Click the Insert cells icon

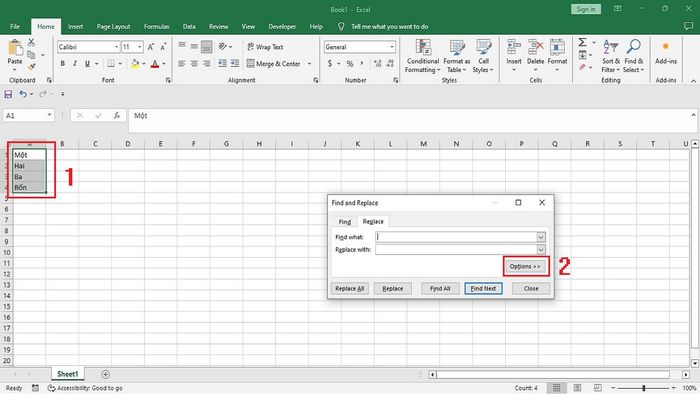point(514,47)
